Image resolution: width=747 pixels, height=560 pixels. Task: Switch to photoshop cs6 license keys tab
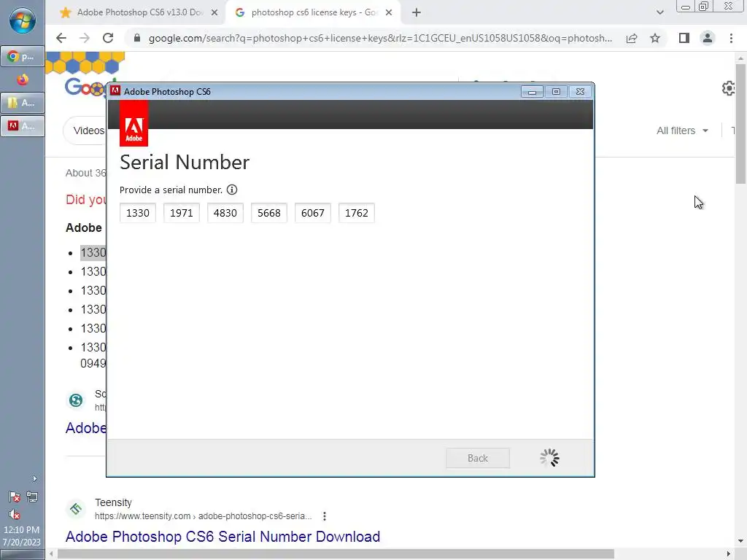(x=313, y=13)
